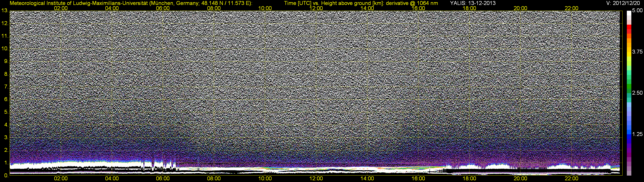
Task: Click the 13 km height axis label
Action: (x=5, y=10)
